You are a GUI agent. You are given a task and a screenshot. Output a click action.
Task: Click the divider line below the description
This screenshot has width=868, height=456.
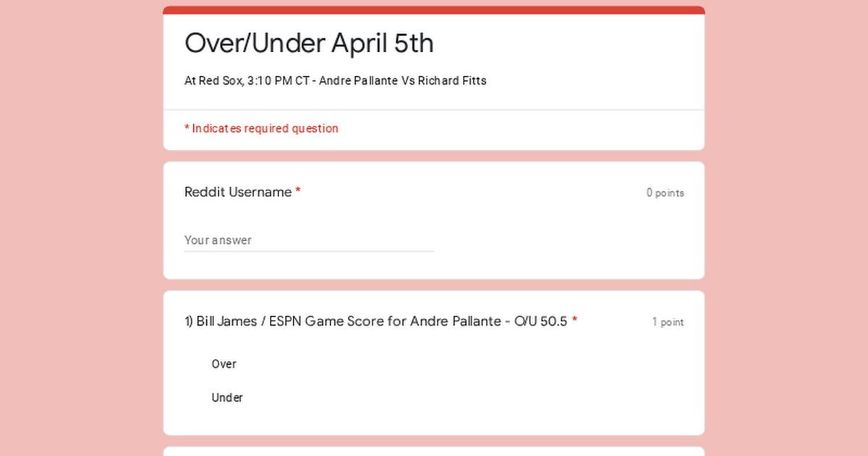coord(433,110)
